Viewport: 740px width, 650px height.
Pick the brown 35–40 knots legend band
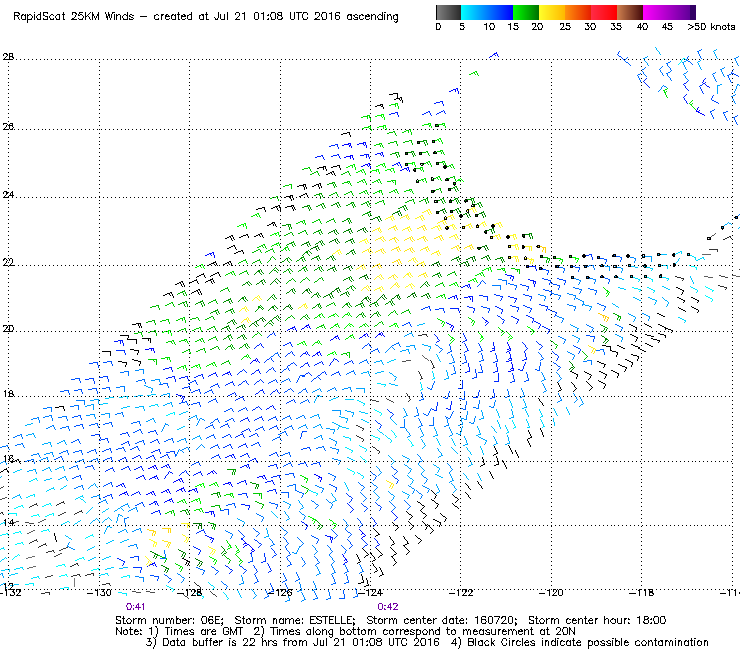(x=630, y=12)
